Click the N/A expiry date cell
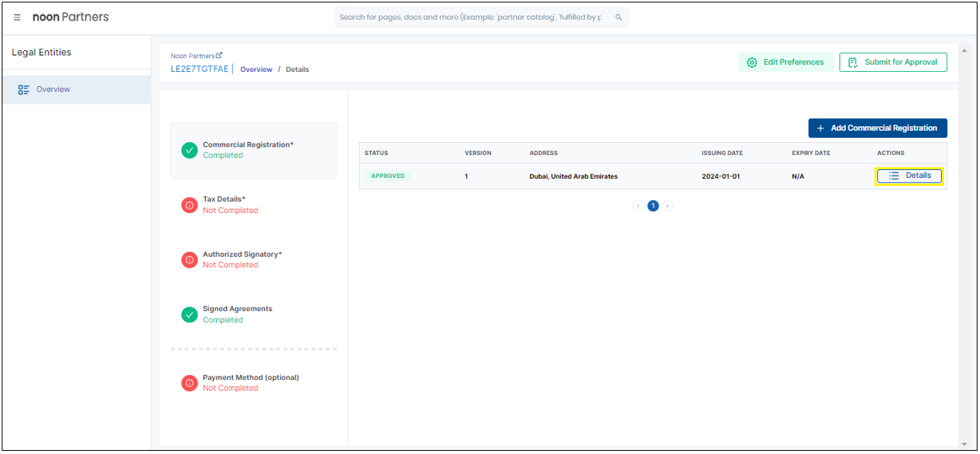This screenshot has width=980, height=454. tap(798, 176)
